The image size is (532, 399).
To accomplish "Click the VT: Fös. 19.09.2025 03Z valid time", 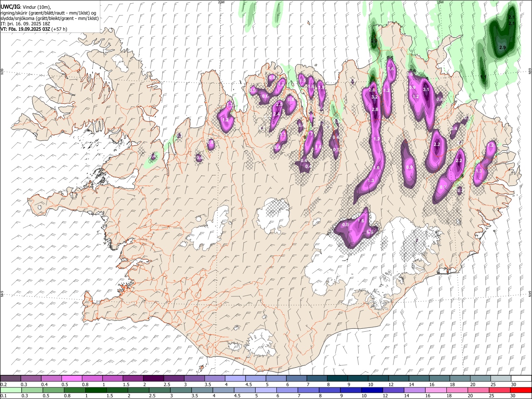I will tap(25, 29).
